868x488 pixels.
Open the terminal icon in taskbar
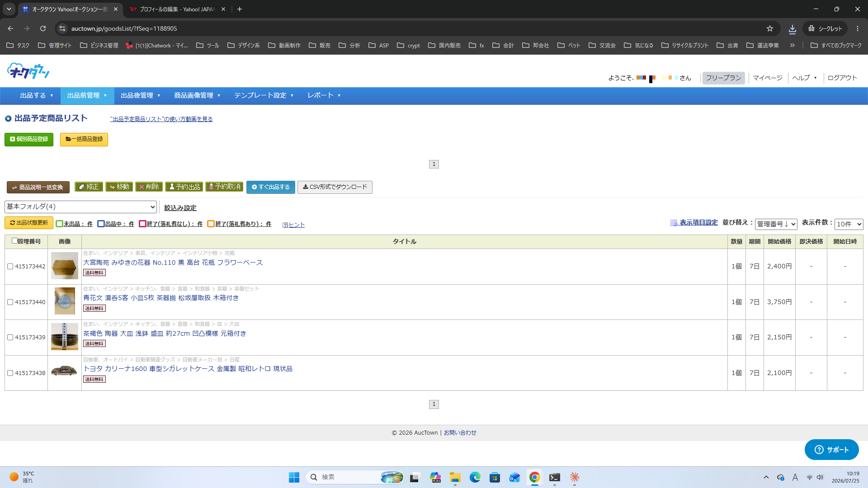[x=554, y=477]
